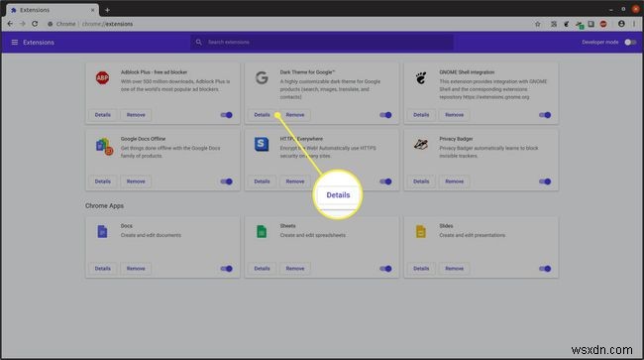The image size is (644, 360).
Task: Remove the Adblock Plus extension
Action: 136,115
